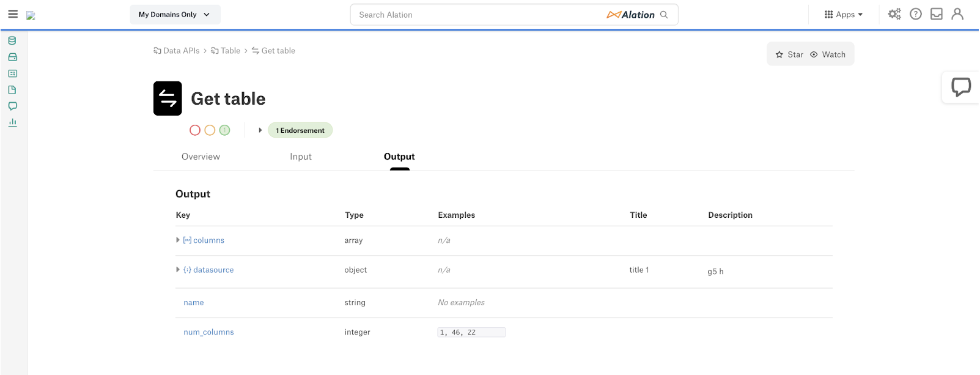The image size is (980, 375).
Task: Open the inbox tray icon
Action: tap(937, 14)
